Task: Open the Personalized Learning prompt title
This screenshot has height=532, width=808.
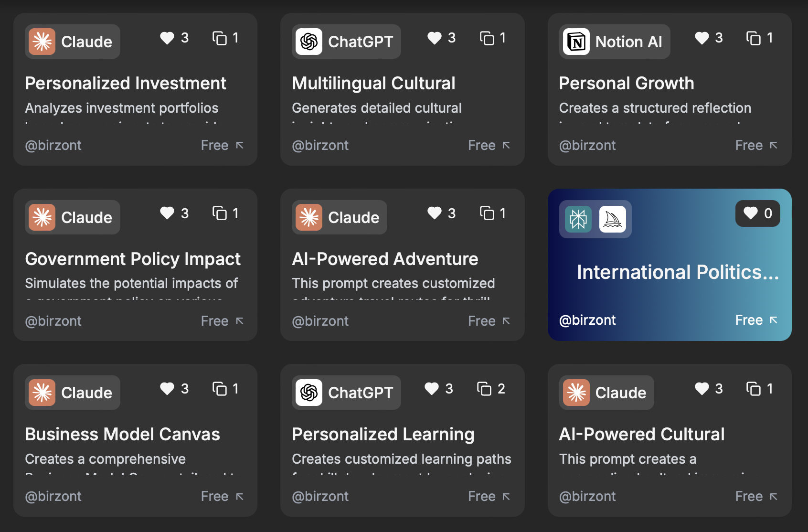Action: [x=383, y=434]
